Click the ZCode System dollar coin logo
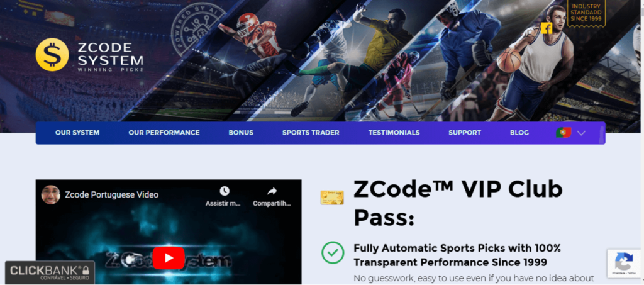This screenshot has width=644, height=285. (52, 55)
